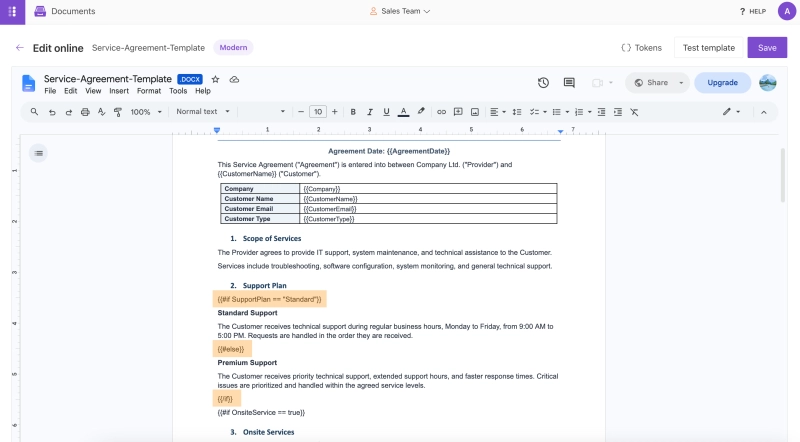The height and width of the screenshot is (442, 800).
Task: Open the checklist options dropdown
Action: coord(545,112)
